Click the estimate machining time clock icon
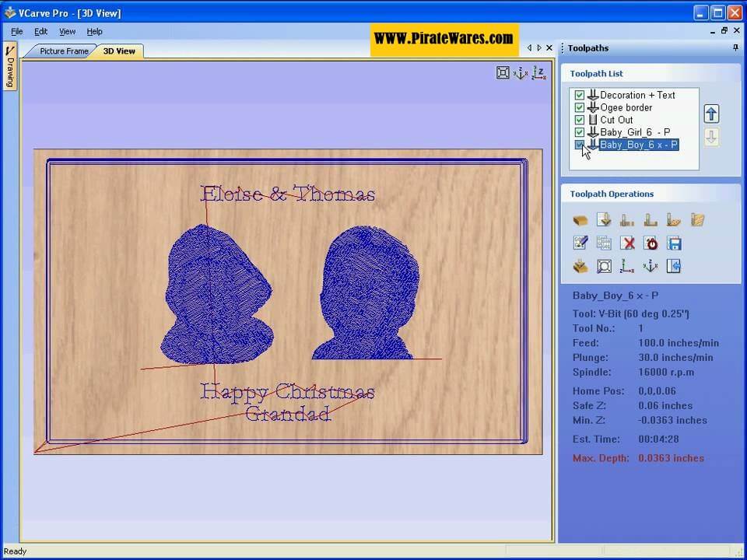747x560 pixels. click(x=651, y=243)
